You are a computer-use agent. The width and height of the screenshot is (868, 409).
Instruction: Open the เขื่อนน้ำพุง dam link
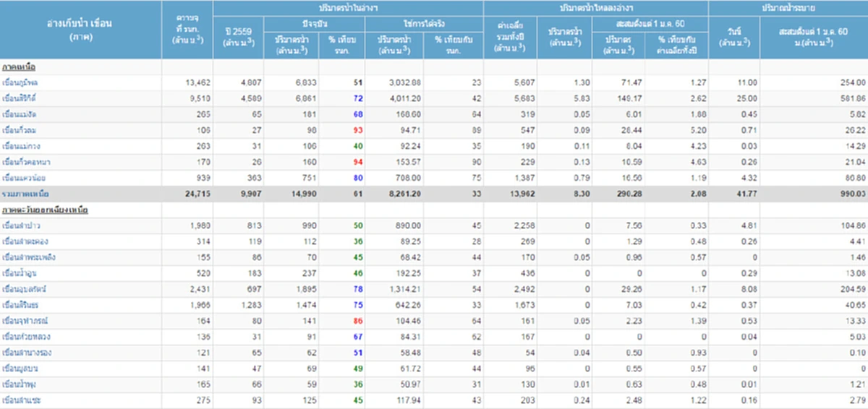click(x=19, y=384)
